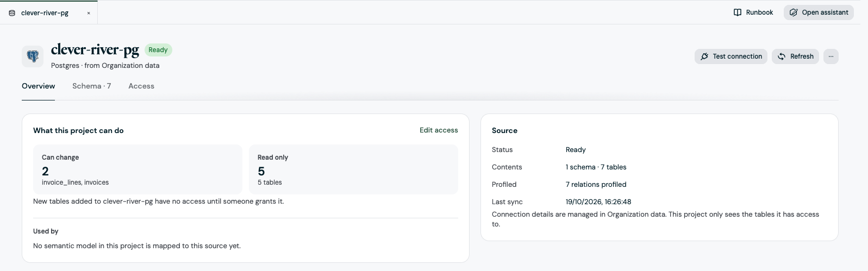Click the 7 relations profiled value
The image size is (868, 271).
[x=596, y=185]
